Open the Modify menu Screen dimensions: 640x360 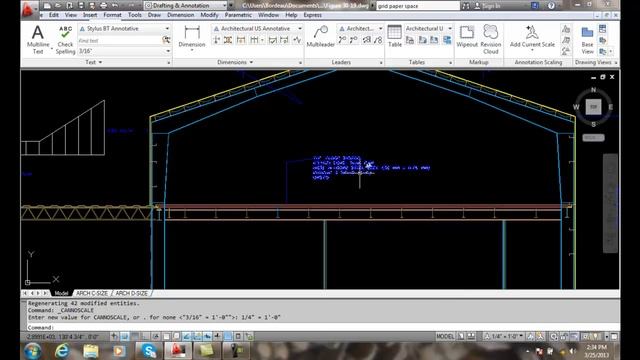[x=209, y=15]
